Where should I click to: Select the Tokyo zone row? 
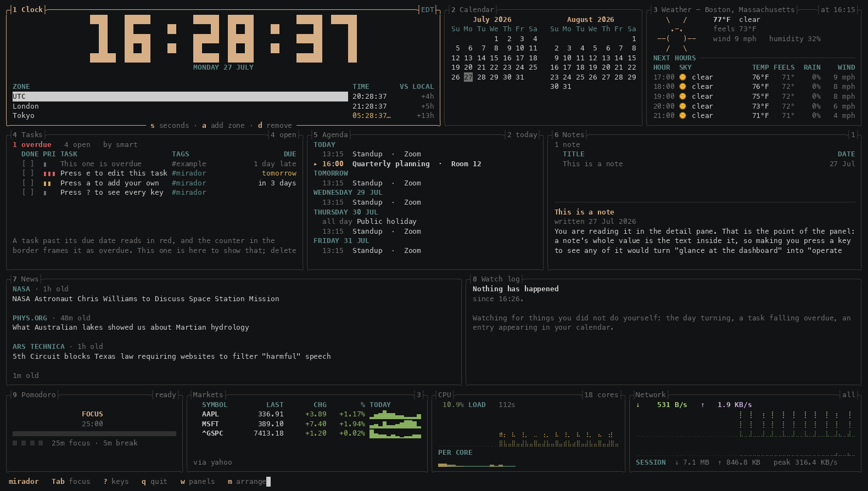pos(223,116)
